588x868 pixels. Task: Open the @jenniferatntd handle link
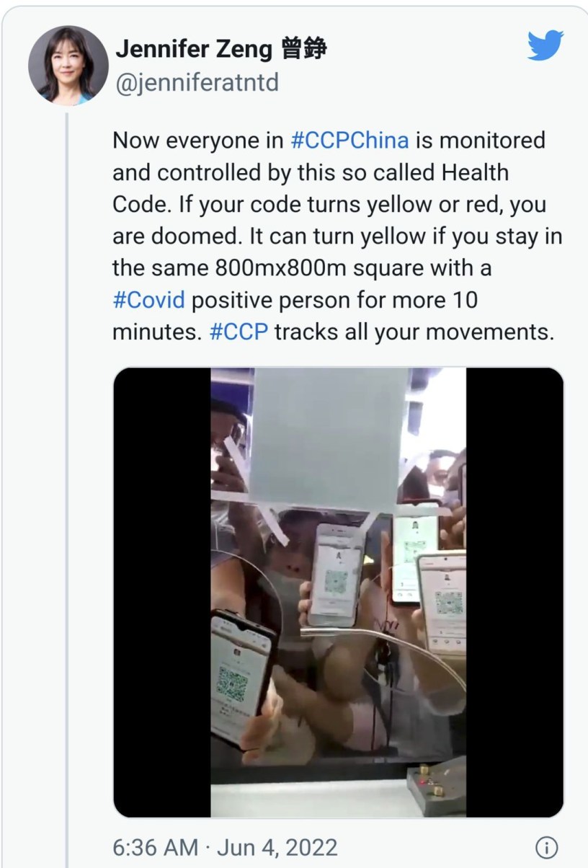pyautogui.click(x=197, y=83)
